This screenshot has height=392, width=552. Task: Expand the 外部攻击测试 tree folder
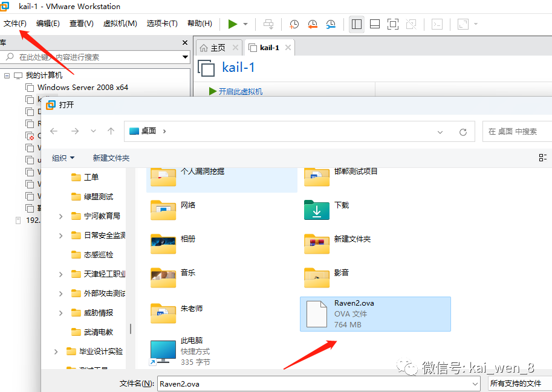point(60,294)
